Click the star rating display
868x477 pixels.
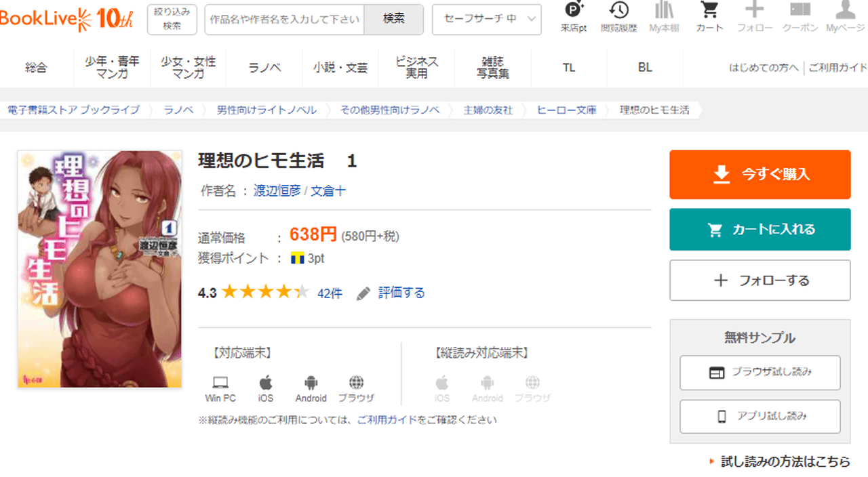[x=265, y=293]
